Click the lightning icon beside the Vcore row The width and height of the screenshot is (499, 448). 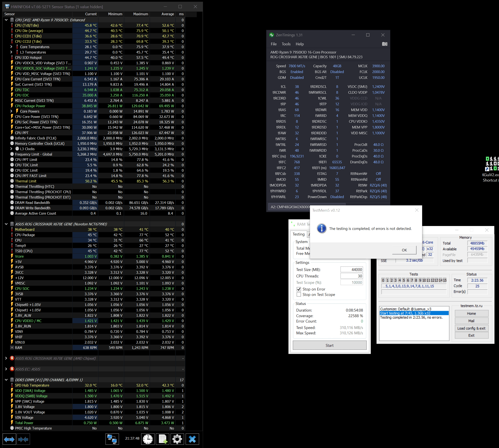(x=12, y=256)
